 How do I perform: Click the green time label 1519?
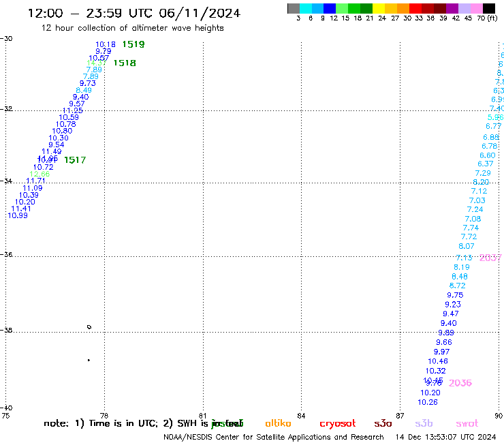tap(133, 44)
